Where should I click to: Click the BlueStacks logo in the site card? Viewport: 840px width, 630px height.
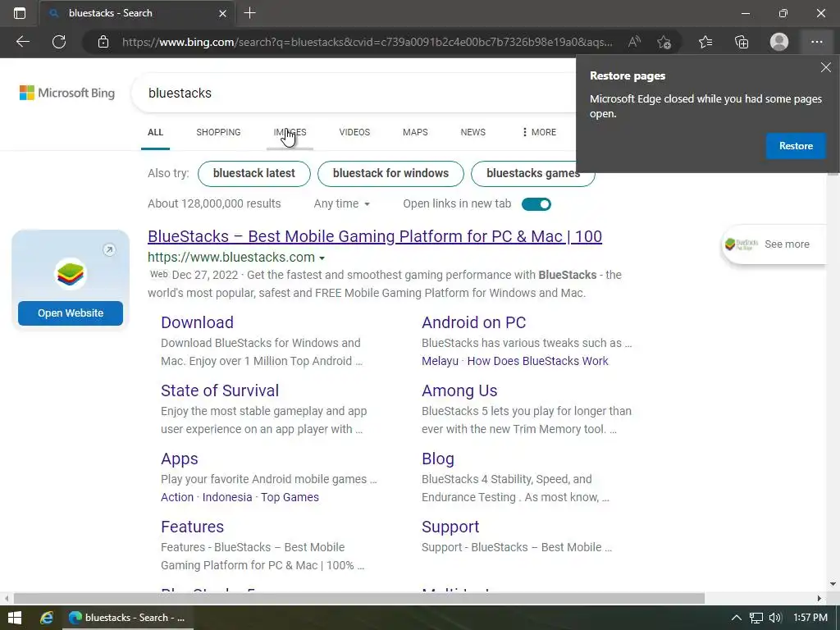[71, 274]
